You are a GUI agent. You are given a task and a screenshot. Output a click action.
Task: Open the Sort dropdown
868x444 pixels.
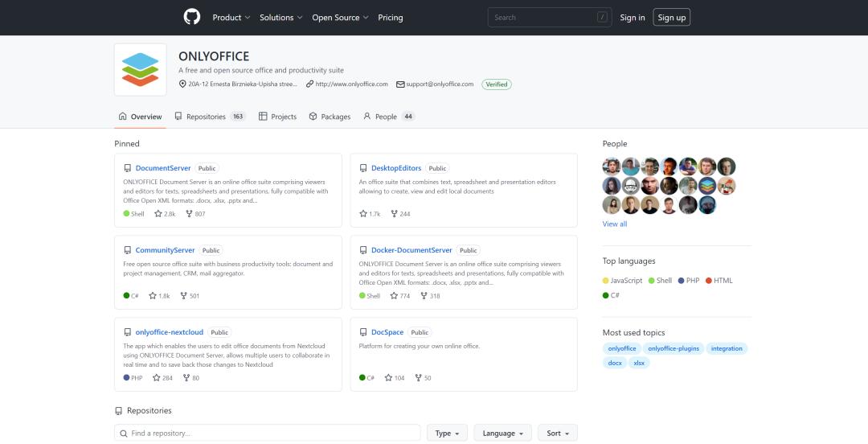pyautogui.click(x=557, y=433)
